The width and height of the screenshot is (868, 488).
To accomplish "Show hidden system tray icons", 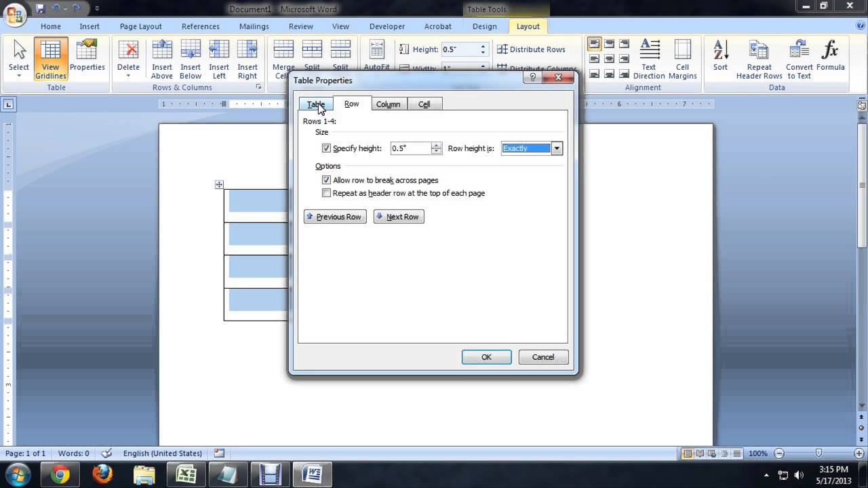I will [766, 475].
